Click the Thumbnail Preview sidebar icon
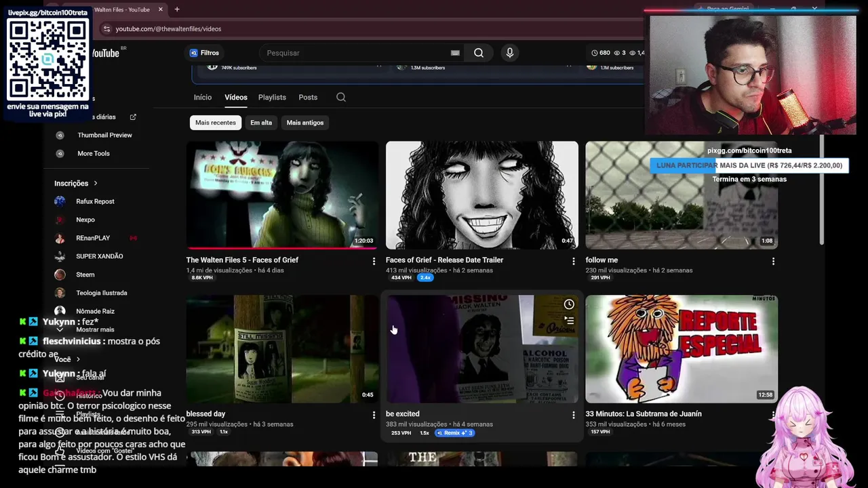 60,135
